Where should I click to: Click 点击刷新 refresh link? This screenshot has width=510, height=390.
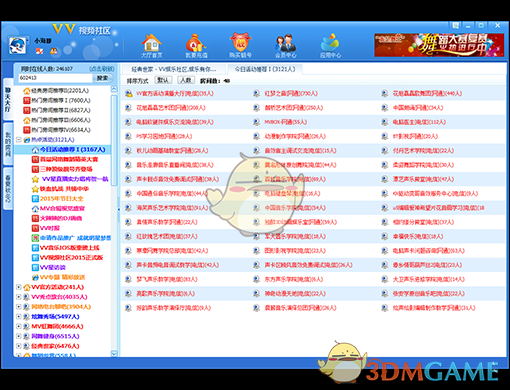coord(101,69)
